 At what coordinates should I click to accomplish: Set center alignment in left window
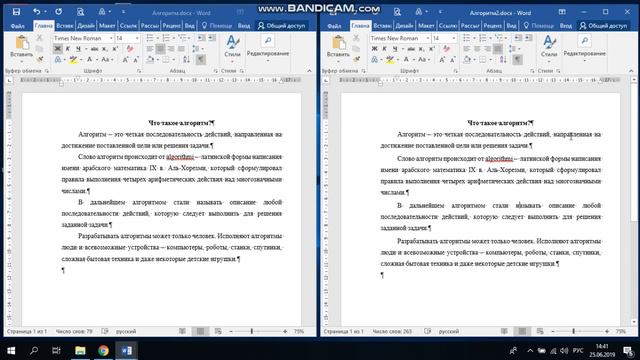coord(160,49)
